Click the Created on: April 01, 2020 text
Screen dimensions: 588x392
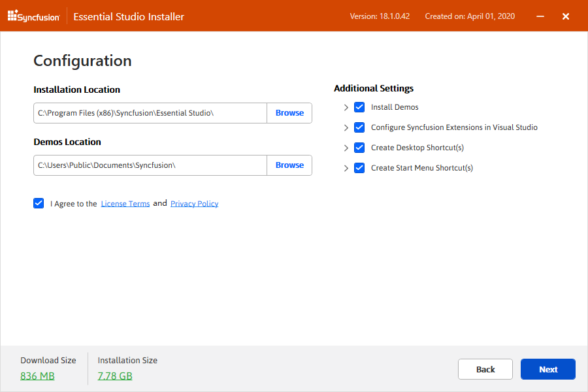point(470,16)
